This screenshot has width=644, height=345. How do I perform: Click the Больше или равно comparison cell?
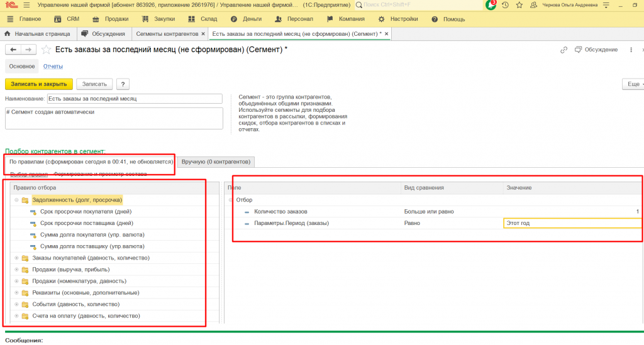click(x=452, y=212)
